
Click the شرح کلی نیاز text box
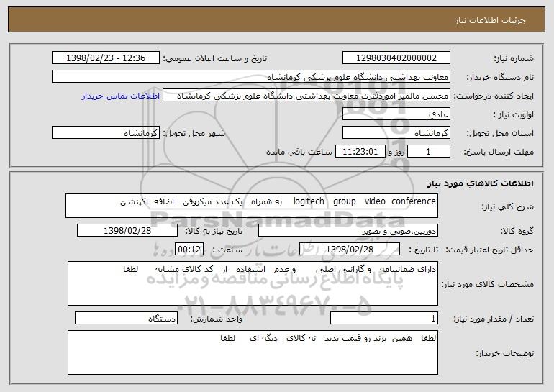pos(252,206)
